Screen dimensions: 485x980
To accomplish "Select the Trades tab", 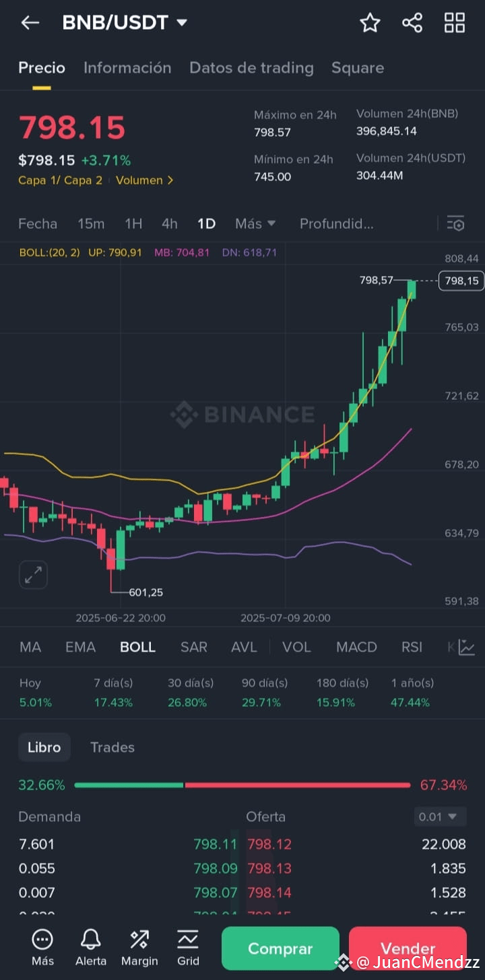I will pyautogui.click(x=112, y=747).
